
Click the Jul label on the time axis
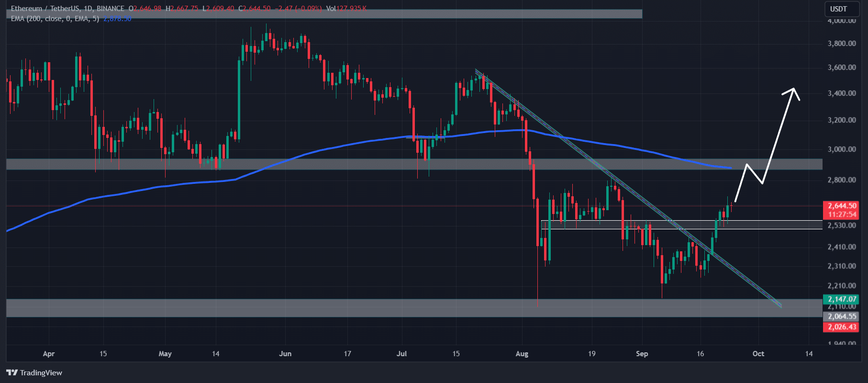pos(402,354)
